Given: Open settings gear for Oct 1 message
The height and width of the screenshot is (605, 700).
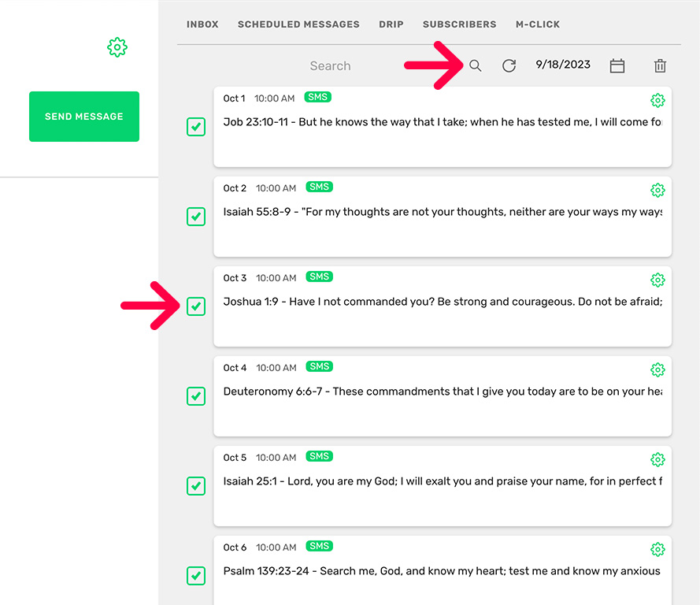Looking at the screenshot, I should point(657,100).
